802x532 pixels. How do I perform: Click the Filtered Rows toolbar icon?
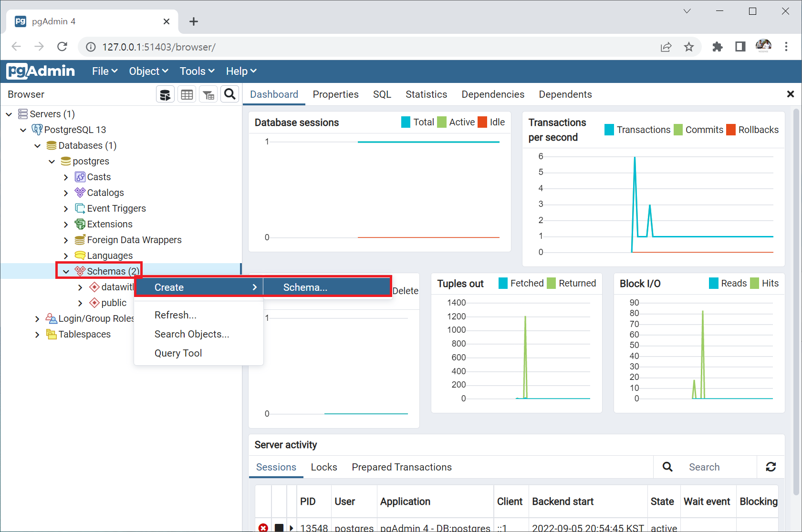[208, 94]
